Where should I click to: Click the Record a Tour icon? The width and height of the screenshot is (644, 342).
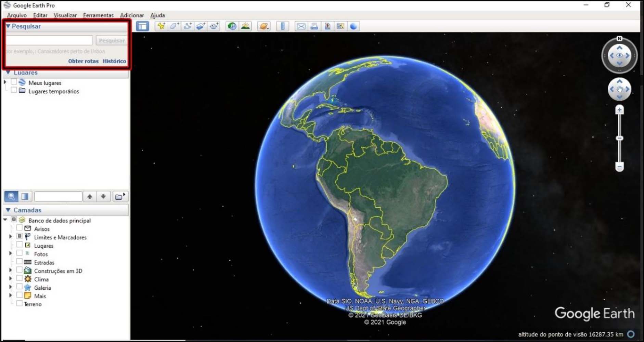click(214, 26)
